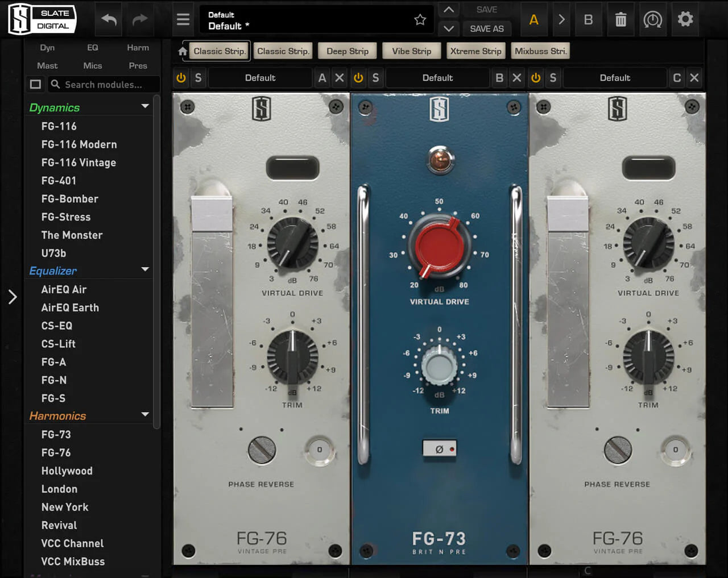Open slot C Default preset dropdown
Viewport: 728px width, 578px height.
[x=615, y=78]
